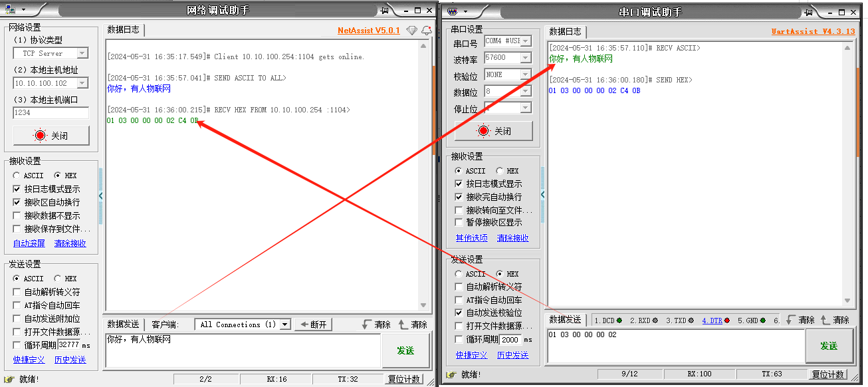The image size is (868, 387).
Task: Switch to 数据日志 tab in UartAssist
Action: [565, 31]
